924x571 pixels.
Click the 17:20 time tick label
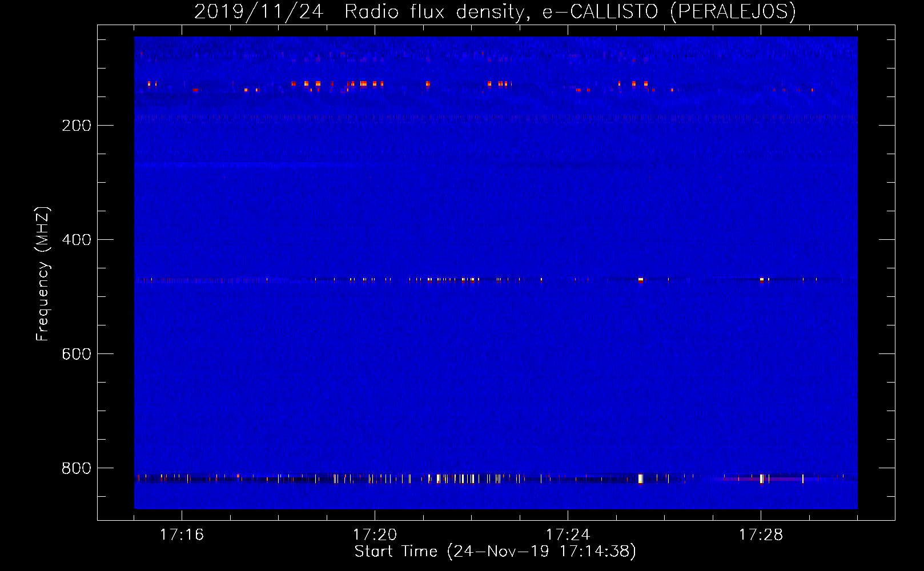click(375, 535)
